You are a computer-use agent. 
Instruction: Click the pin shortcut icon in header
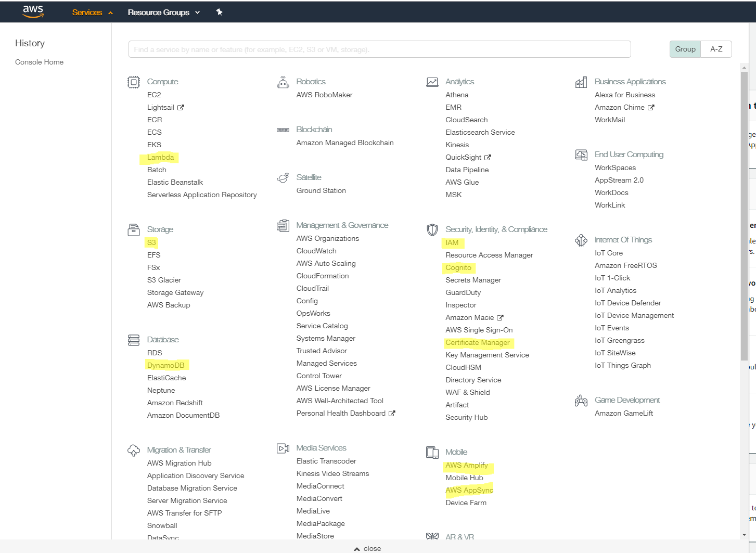[220, 12]
